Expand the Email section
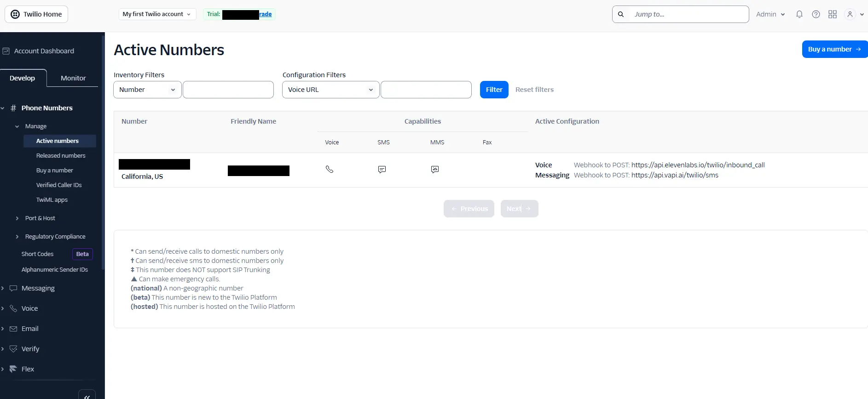Screen dimensions: 868x399 [x=3, y=329]
